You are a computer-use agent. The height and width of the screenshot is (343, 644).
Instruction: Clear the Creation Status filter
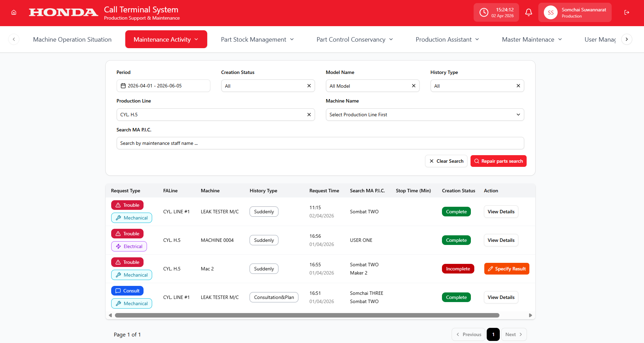tap(309, 86)
